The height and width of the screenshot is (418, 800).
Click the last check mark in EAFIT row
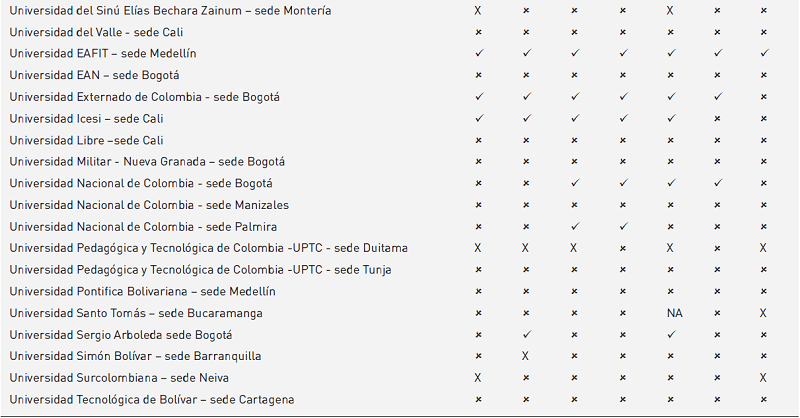coord(763,53)
